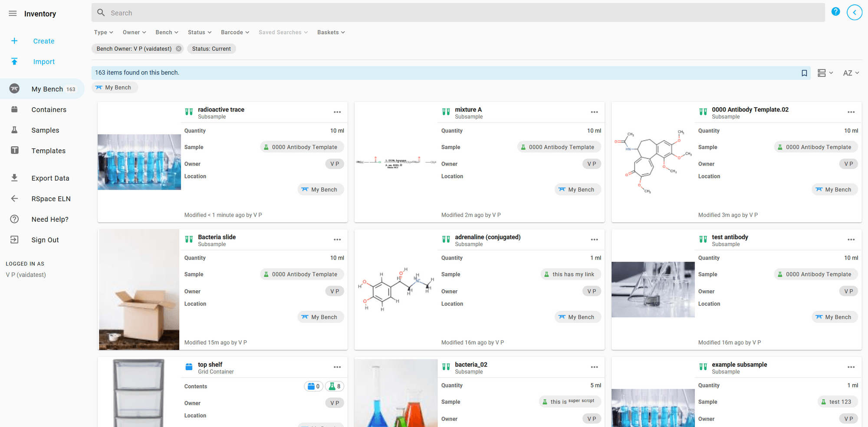868x427 pixels.
Task: Open the view layout switcher dropdown
Action: [x=824, y=72]
